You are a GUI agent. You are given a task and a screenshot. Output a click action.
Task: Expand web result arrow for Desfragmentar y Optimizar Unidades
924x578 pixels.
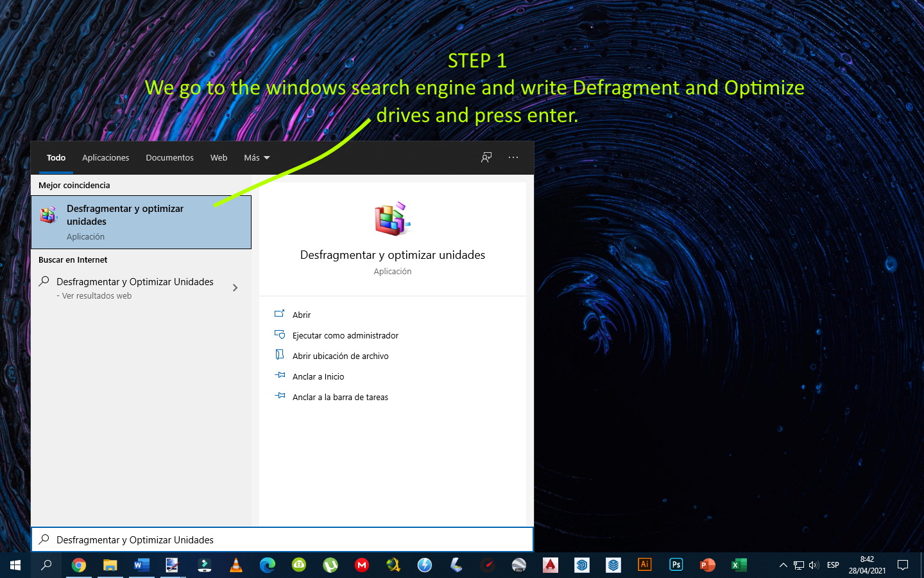[x=235, y=288]
